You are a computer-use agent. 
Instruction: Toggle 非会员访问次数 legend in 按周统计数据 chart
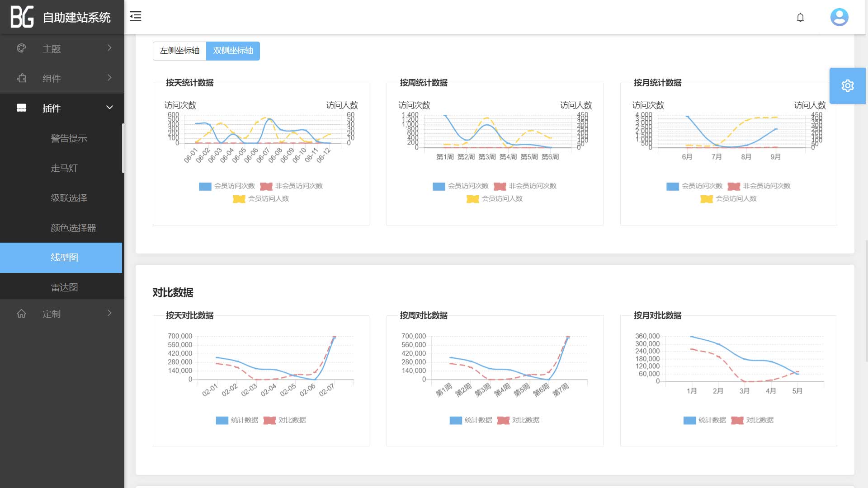pyautogui.click(x=525, y=186)
